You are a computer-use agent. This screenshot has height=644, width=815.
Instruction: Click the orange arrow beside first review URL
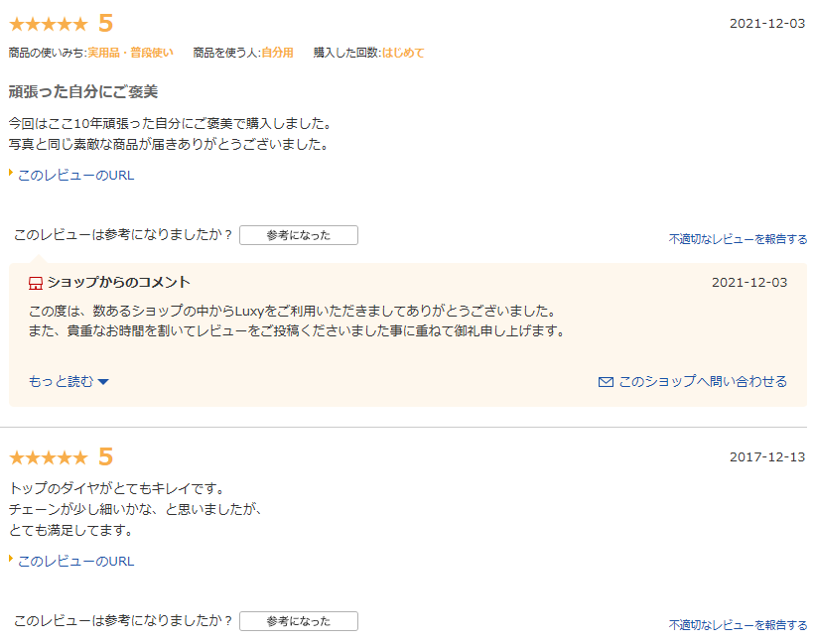[11, 173]
